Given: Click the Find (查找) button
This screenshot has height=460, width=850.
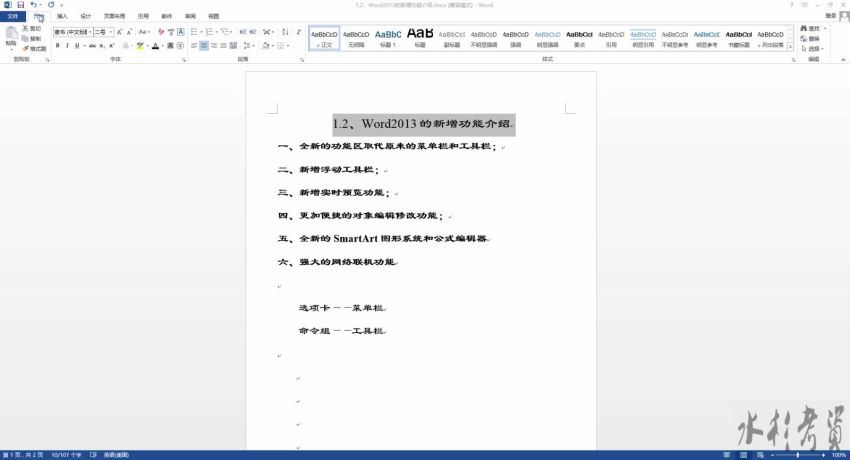Looking at the screenshot, I should tap(813, 28).
